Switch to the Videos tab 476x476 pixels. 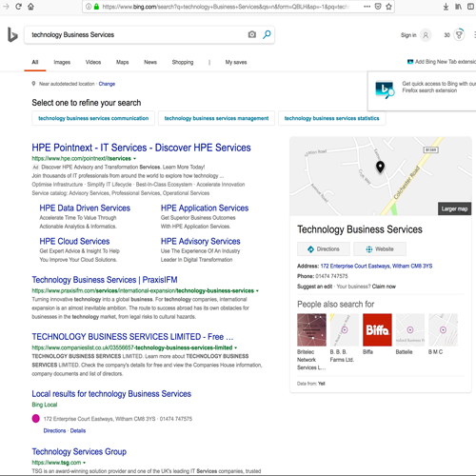click(93, 62)
